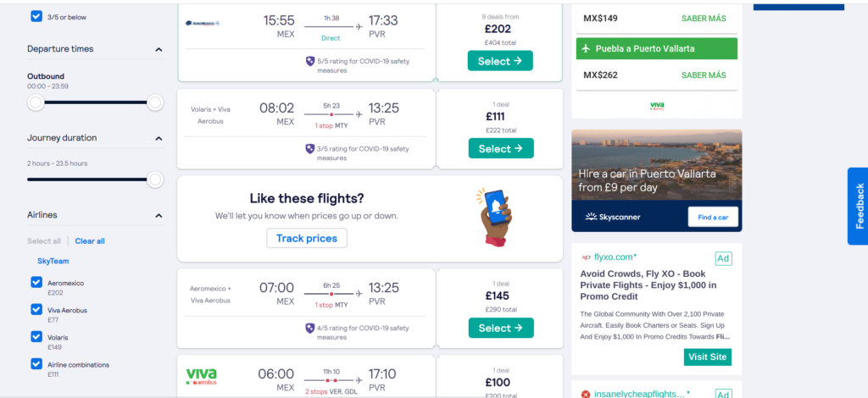This screenshot has width=868, height=398.
Task: Click the Aeromexico airline logo
Action: [203, 23]
